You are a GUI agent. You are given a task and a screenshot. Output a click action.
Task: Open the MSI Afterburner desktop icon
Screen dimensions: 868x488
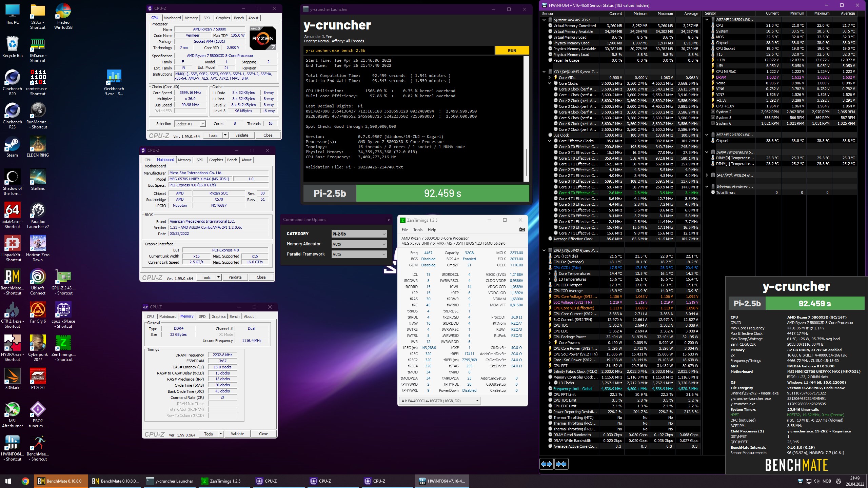(12, 414)
